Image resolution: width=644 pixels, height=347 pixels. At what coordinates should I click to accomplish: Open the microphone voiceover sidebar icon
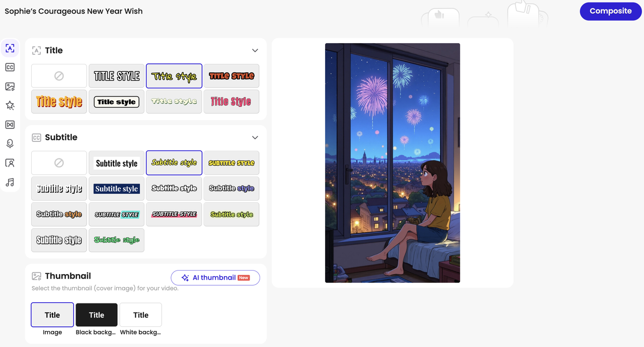click(x=10, y=144)
